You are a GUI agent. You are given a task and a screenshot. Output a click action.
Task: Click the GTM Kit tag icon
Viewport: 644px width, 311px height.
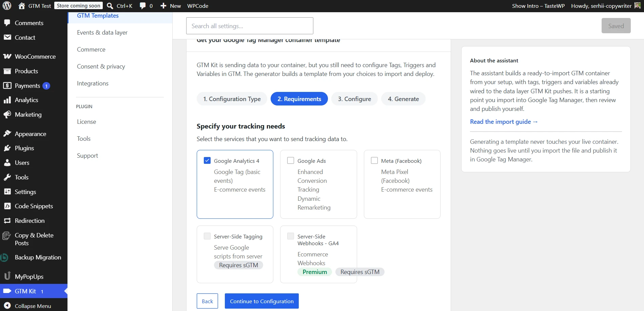point(7,291)
